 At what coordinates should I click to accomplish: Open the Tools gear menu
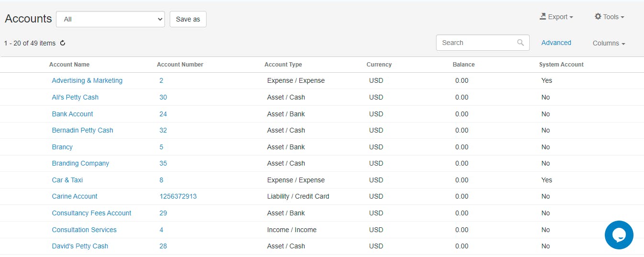(x=610, y=17)
